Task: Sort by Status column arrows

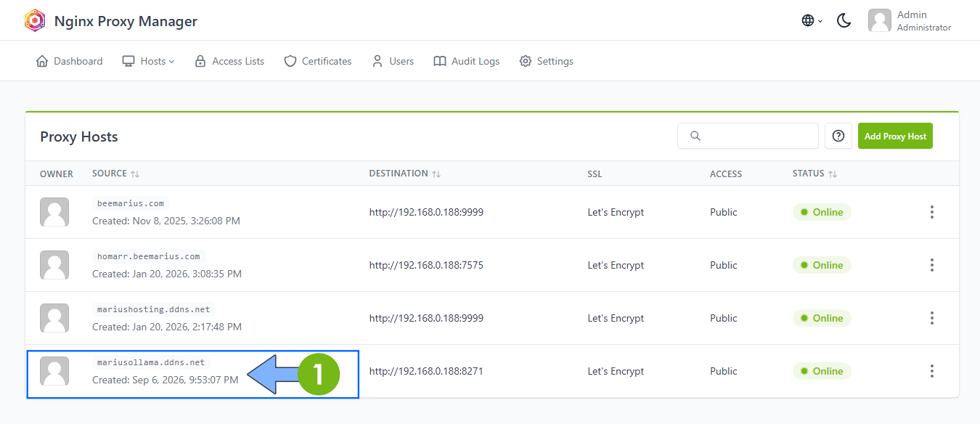Action: [833, 174]
